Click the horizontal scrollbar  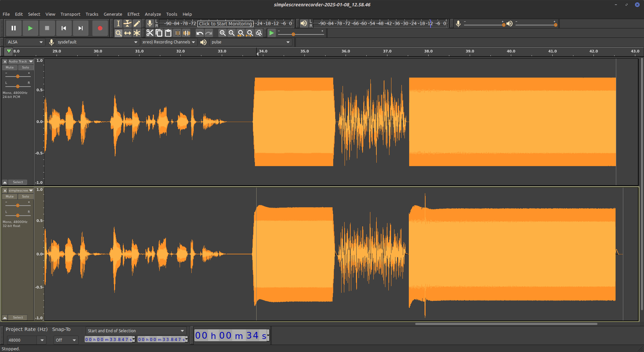click(x=506, y=324)
